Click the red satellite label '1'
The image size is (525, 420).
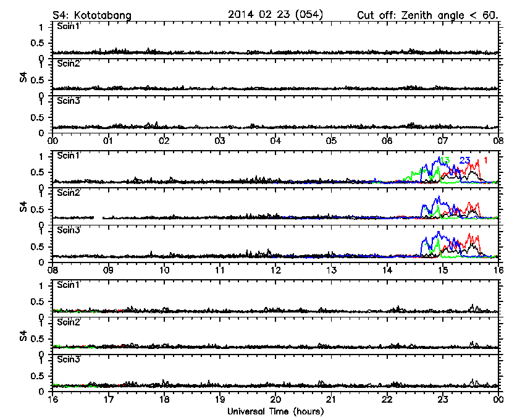point(485,161)
